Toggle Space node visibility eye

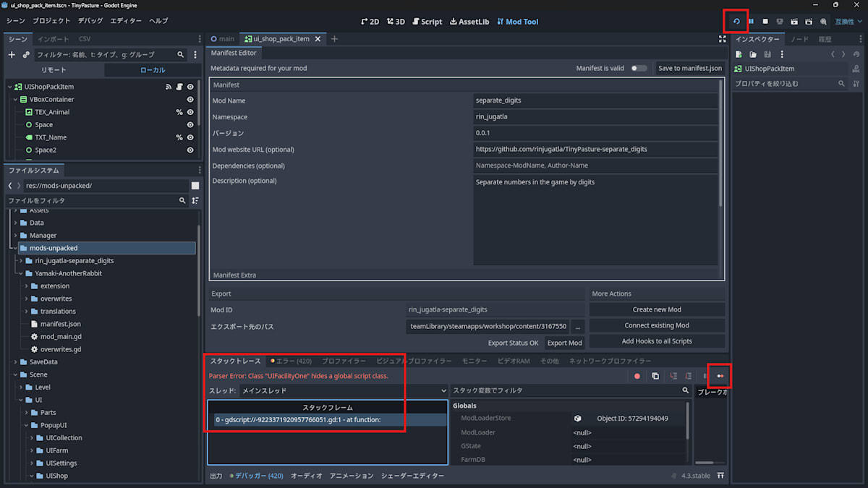click(x=190, y=124)
